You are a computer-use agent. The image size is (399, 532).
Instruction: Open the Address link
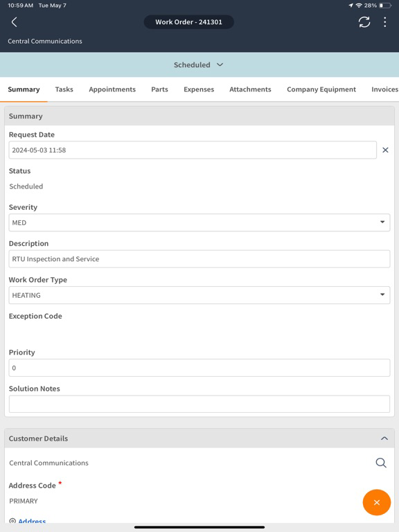[x=32, y=521]
